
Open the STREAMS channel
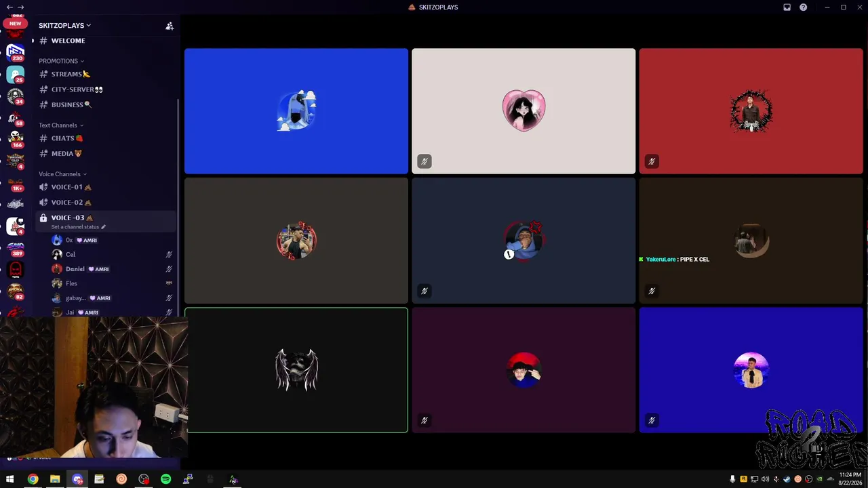106,74
